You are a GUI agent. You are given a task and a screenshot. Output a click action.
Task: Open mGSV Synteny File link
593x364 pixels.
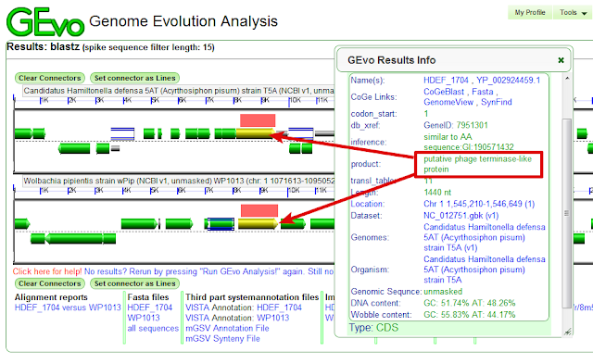[x=222, y=339]
